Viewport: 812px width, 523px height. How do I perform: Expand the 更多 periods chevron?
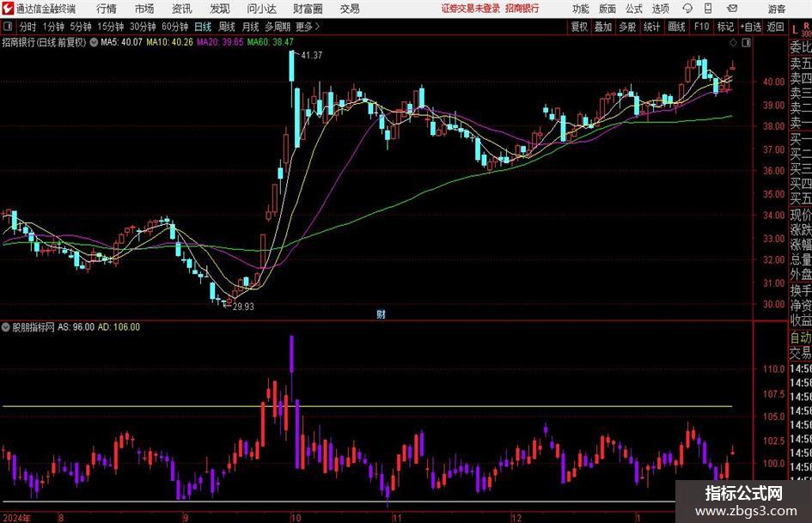[317, 27]
